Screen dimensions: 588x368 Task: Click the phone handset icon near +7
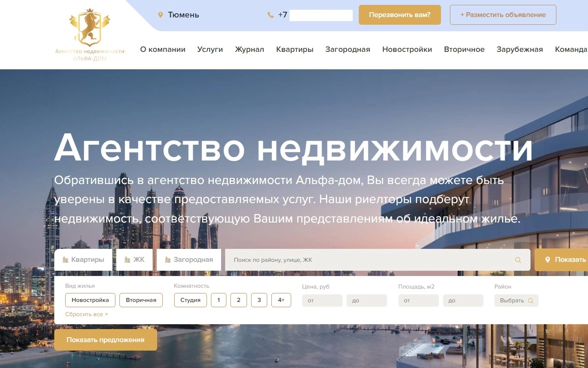click(270, 15)
